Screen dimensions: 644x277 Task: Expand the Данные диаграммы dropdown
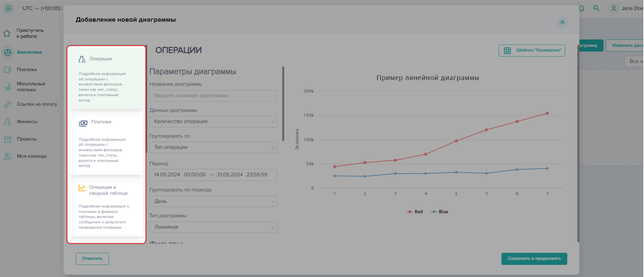click(213, 121)
